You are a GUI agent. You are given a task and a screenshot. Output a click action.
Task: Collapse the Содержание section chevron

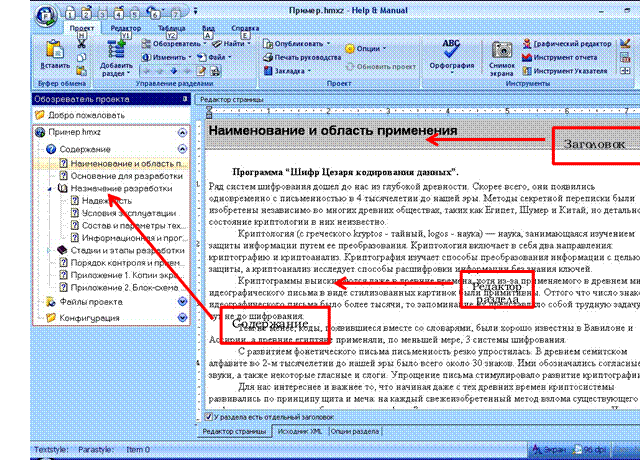point(182,149)
